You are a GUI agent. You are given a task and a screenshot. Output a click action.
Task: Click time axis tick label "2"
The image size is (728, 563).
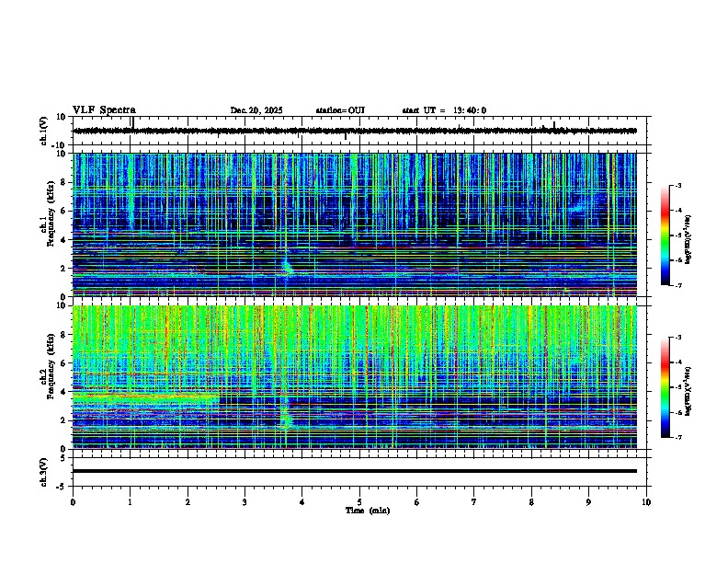coord(188,502)
